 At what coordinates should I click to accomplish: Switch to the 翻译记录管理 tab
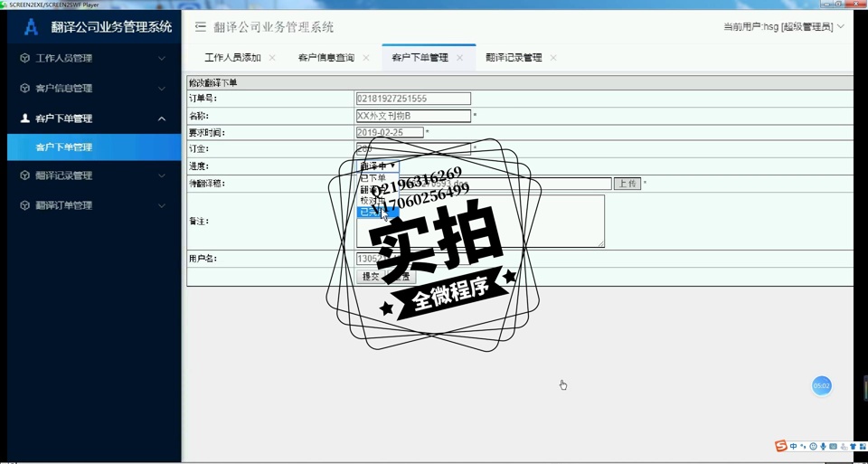pyautogui.click(x=514, y=58)
